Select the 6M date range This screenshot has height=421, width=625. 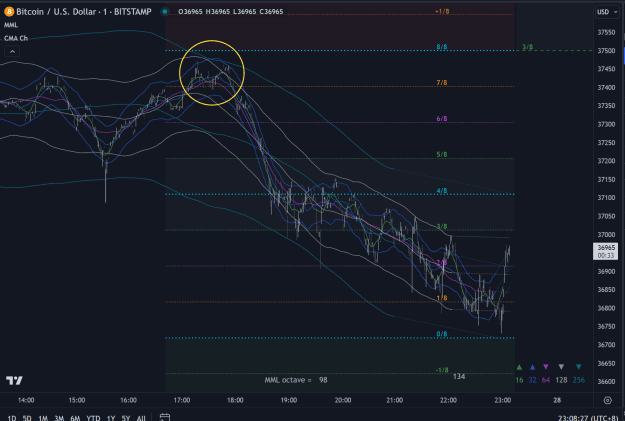click(75, 418)
